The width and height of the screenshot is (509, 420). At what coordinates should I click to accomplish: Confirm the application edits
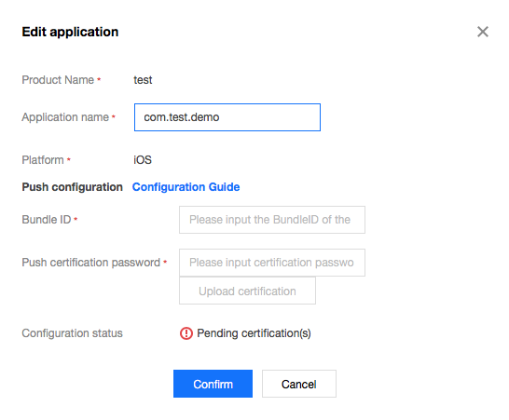pyautogui.click(x=213, y=384)
